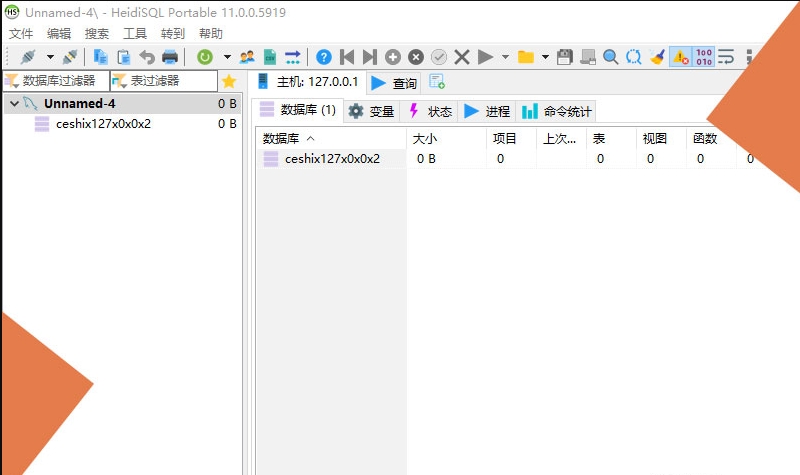Open the 状态 tab
The width and height of the screenshot is (800, 475).
click(x=430, y=111)
